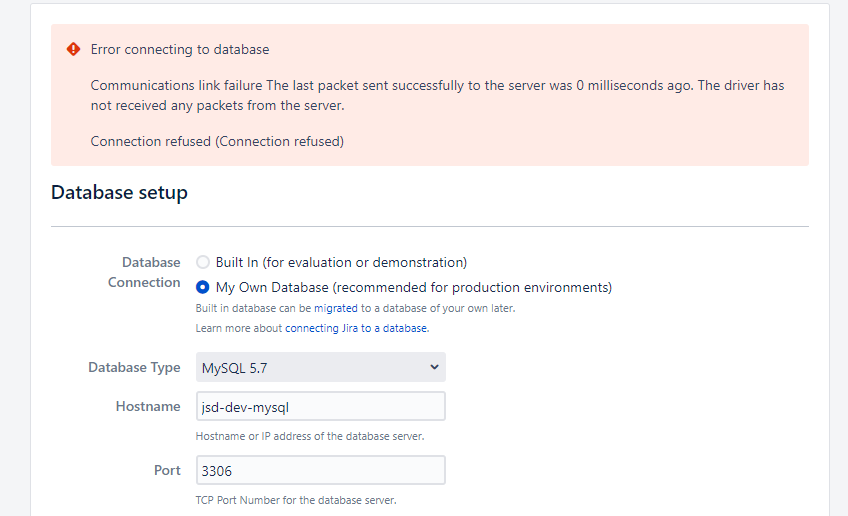This screenshot has height=516, width=848.
Task: Click the 'Database Connection' label
Action: tap(144, 272)
